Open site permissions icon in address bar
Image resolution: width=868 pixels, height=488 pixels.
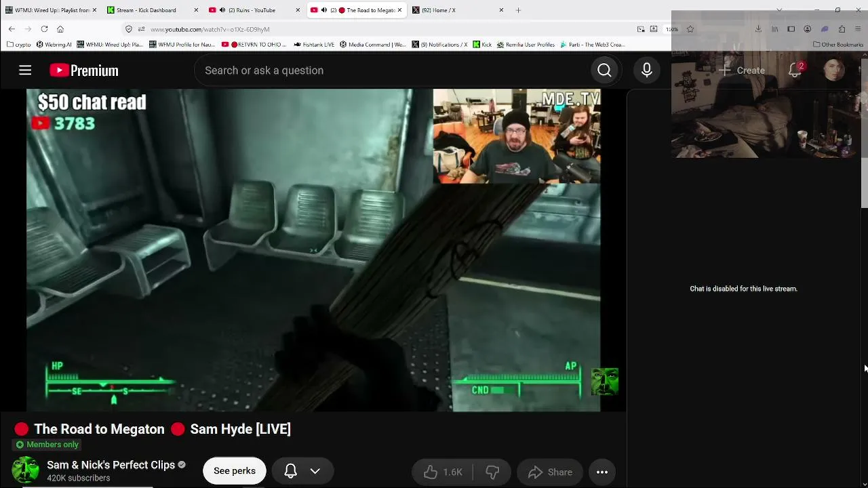[141, 29]
